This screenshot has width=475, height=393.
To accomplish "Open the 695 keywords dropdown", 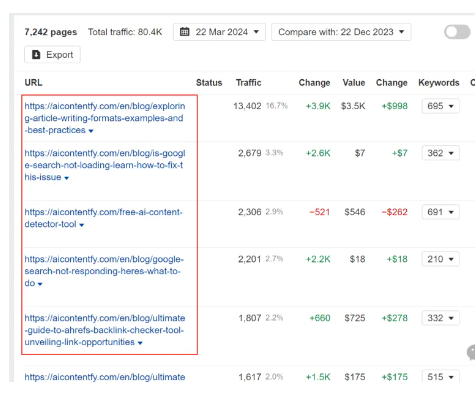I will 440,106.
